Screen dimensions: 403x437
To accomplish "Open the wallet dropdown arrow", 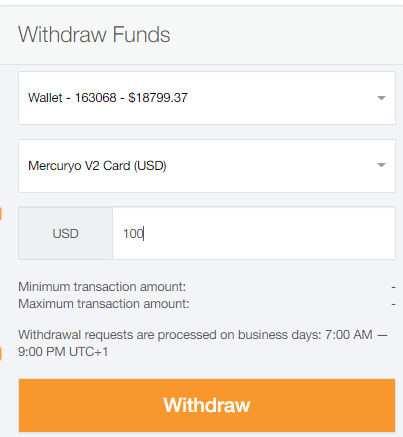I will (x=381, y=98).
